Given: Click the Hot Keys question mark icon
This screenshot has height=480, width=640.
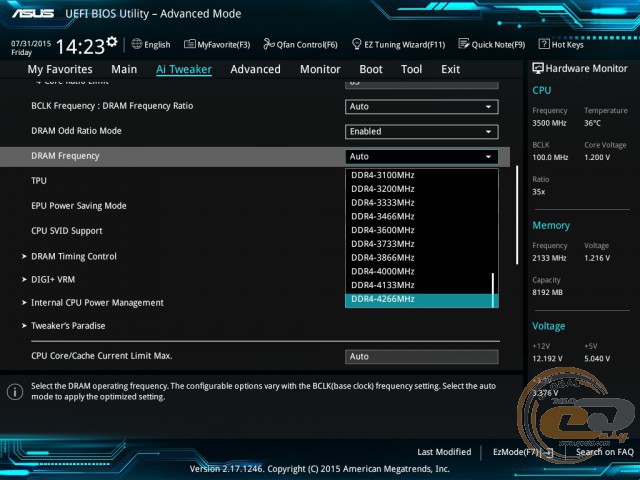Looking at the screenshot, I should tap(544, 44).
